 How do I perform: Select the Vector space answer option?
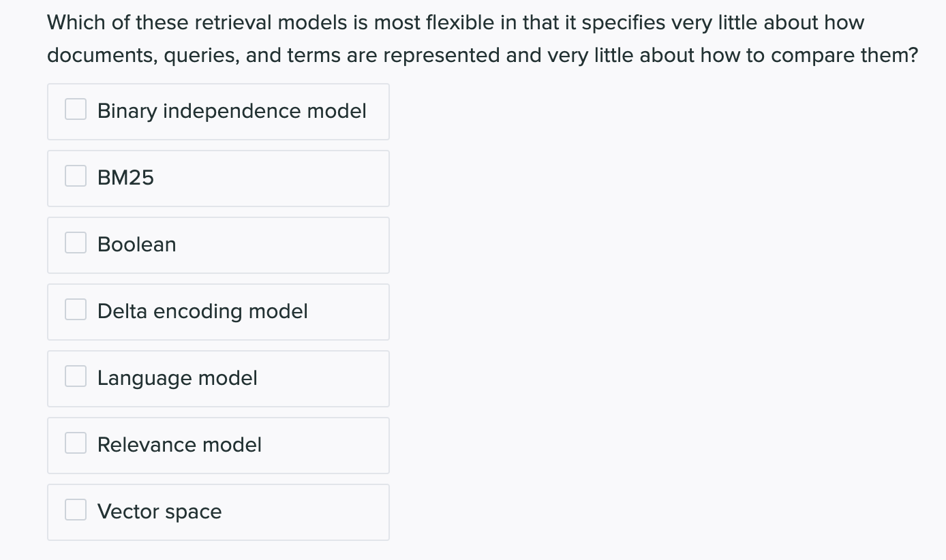click(218, 512)
